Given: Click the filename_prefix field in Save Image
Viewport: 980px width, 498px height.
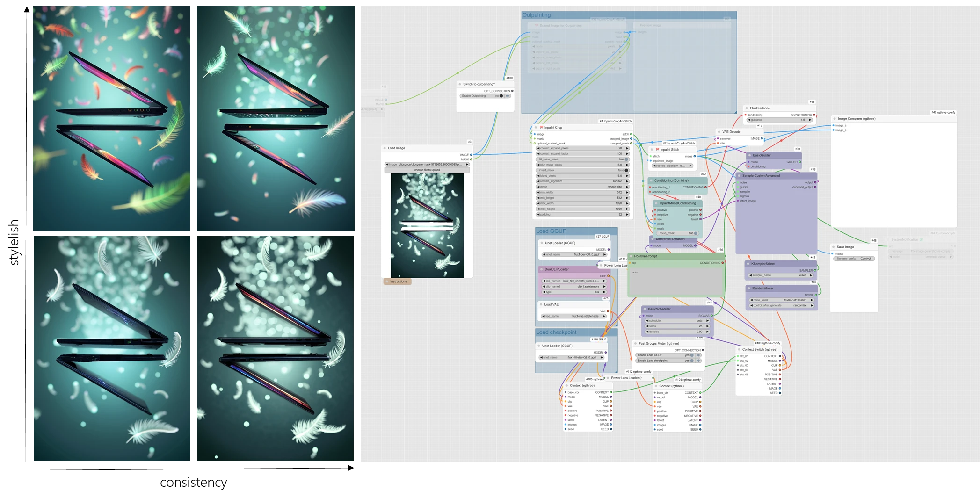Looking at the screenshot, I should [x=854, y=259].
